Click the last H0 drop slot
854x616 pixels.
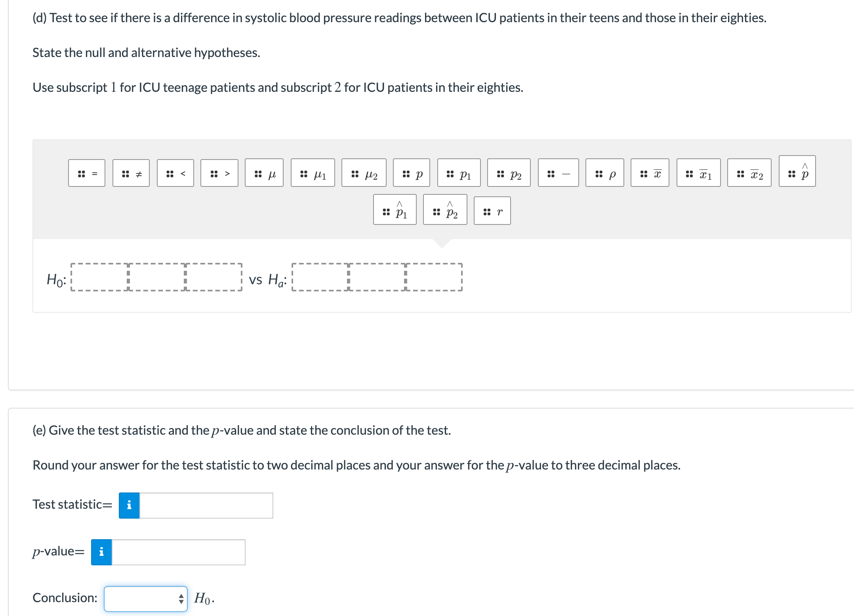pos(213,278)
